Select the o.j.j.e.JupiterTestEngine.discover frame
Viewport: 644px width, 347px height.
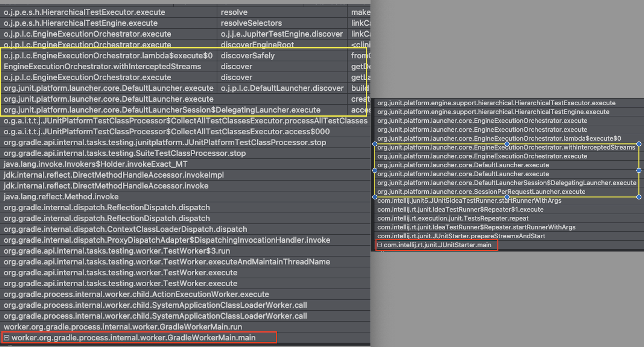pyautogui.click(x=282, y=34)
